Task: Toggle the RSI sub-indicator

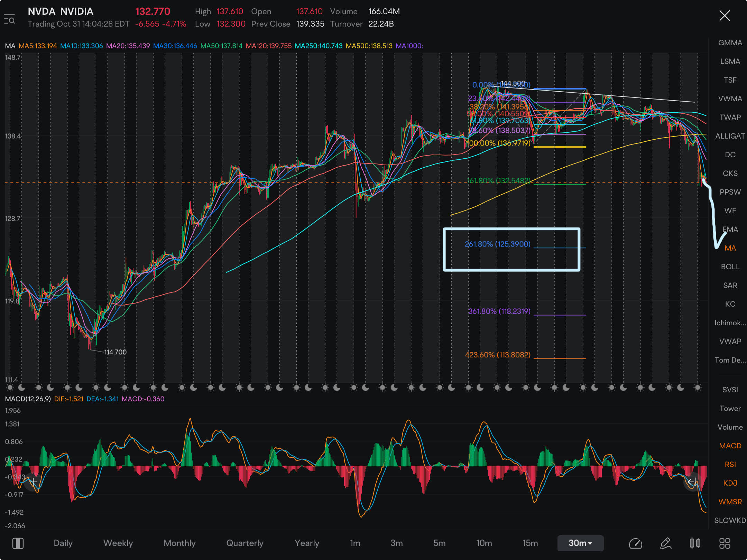Action: point(730,465)
